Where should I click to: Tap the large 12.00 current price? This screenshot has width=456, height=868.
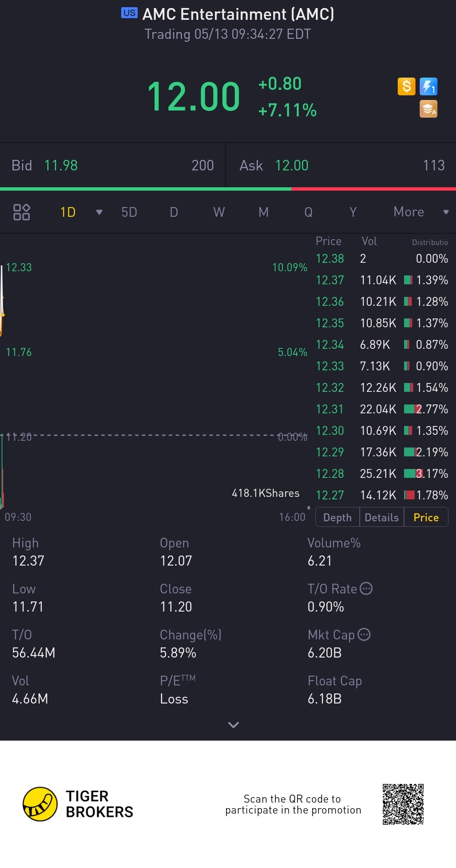click(194, 97)
